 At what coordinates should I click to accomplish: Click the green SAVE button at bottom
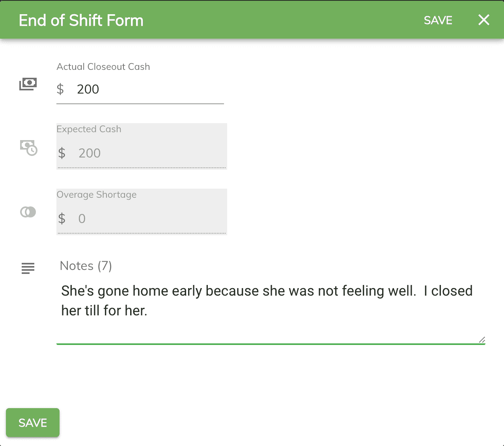33,423
